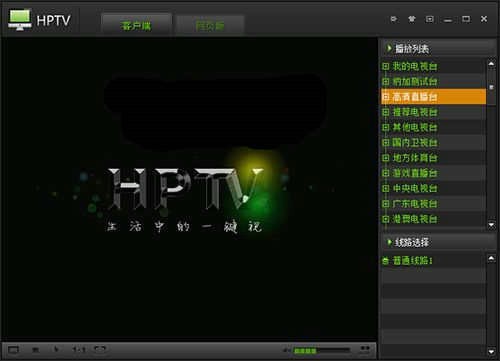Toggle the side panel icon at bottom right

pyautogui.click(x=365, y=349)
